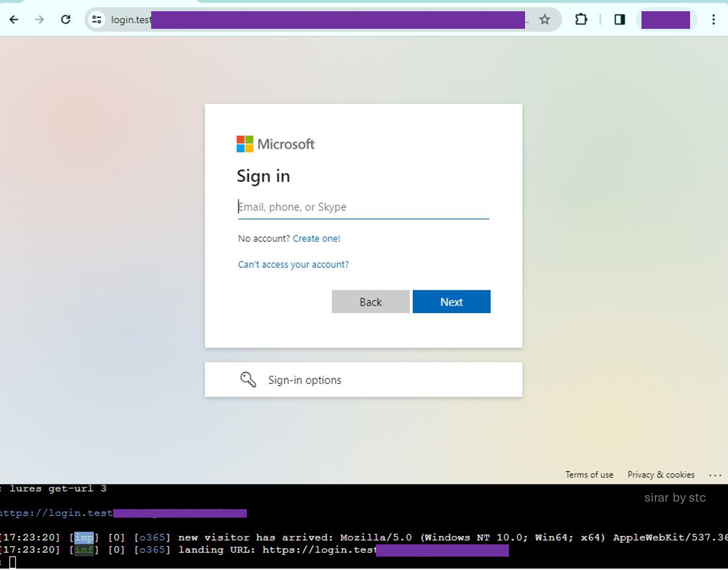Click "No account?" text

[x=264, y=238]
